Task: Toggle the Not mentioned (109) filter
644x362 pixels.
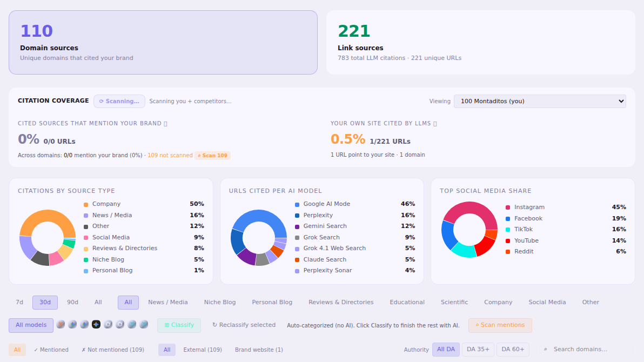Action: click(112, 350)
